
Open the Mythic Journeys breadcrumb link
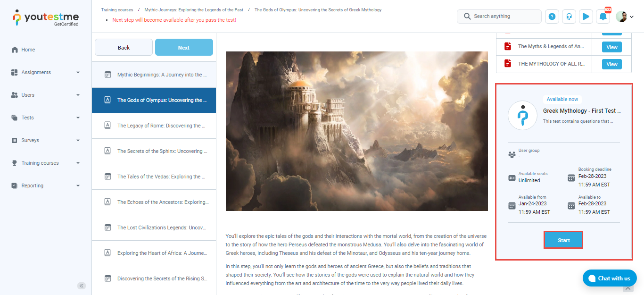pyautogui.click(x=194, y=9)
